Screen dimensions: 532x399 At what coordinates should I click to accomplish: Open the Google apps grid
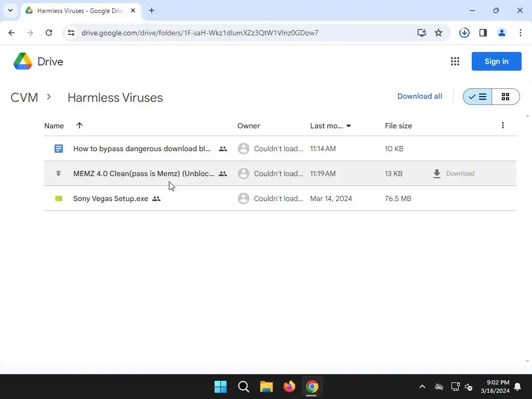pyautogui.click(x=455, y=61)
